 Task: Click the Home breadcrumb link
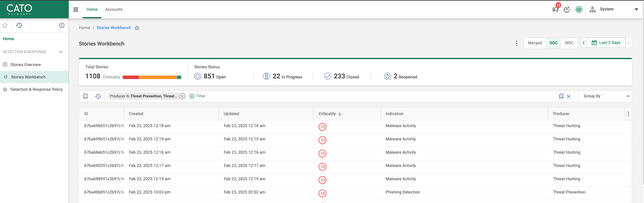tap(84, 28)
